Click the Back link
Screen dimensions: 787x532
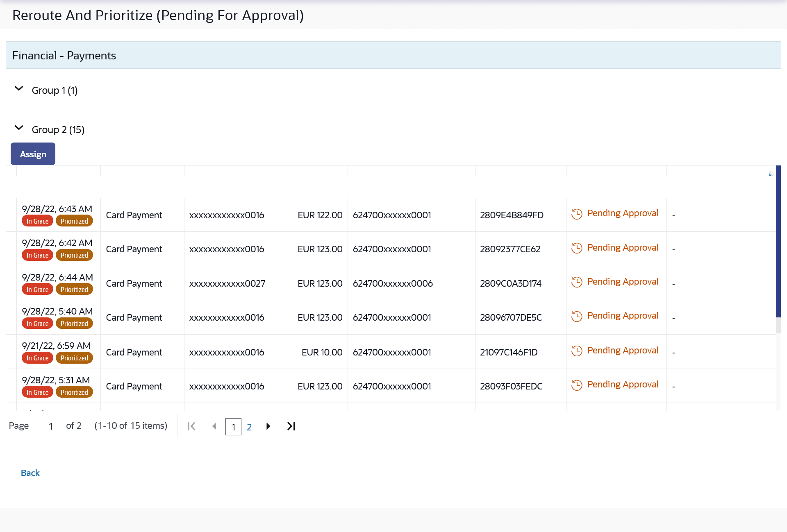point(30,473)
